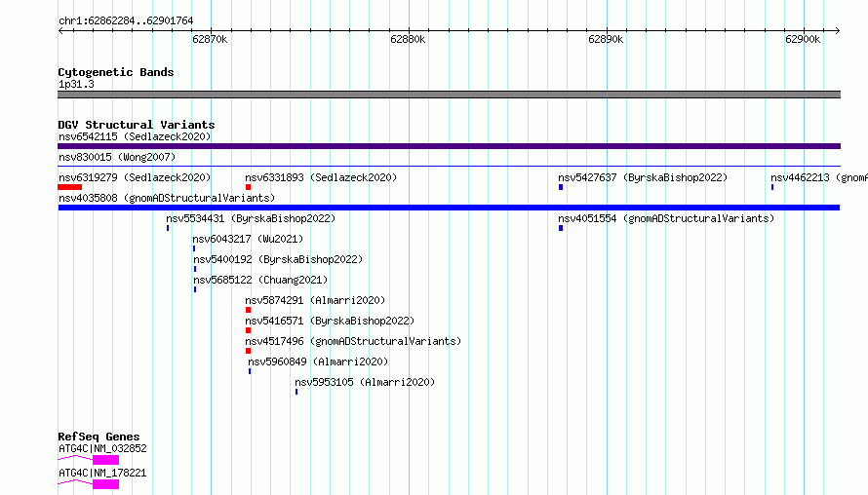Click the magenta ATG4C NM_032852 exon block
Image resolution: width=868 pixels, height=495 pixels.
105,460
